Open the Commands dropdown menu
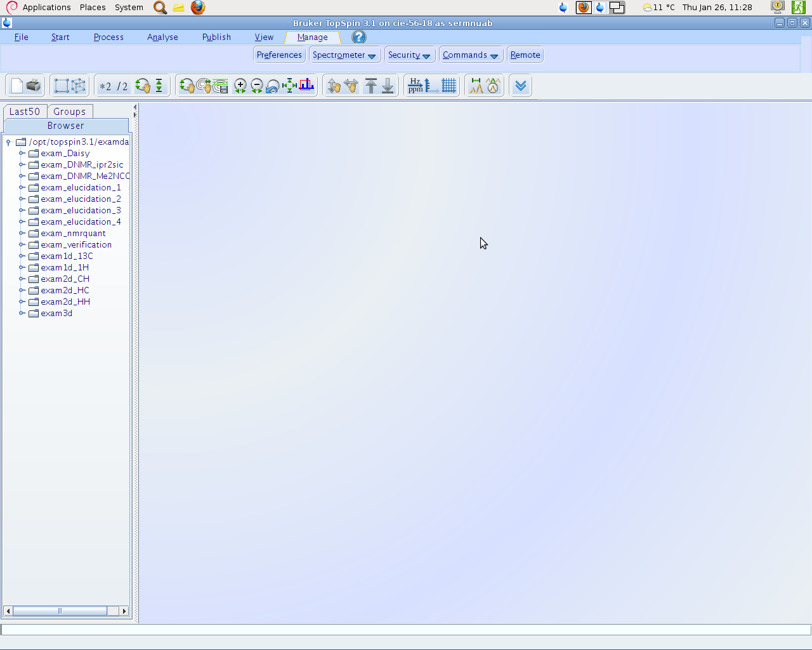 pyautogui.click(x=470, y=55)
